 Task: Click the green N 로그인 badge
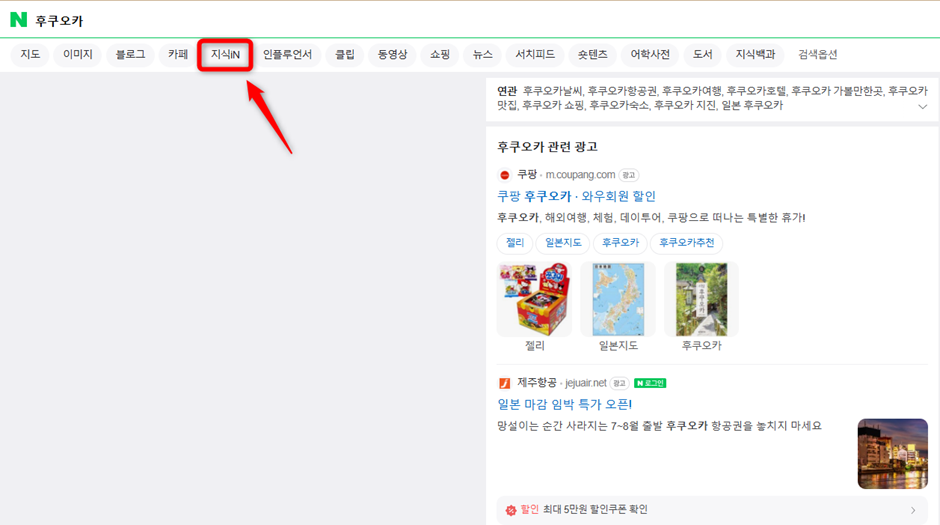(649, 383)
